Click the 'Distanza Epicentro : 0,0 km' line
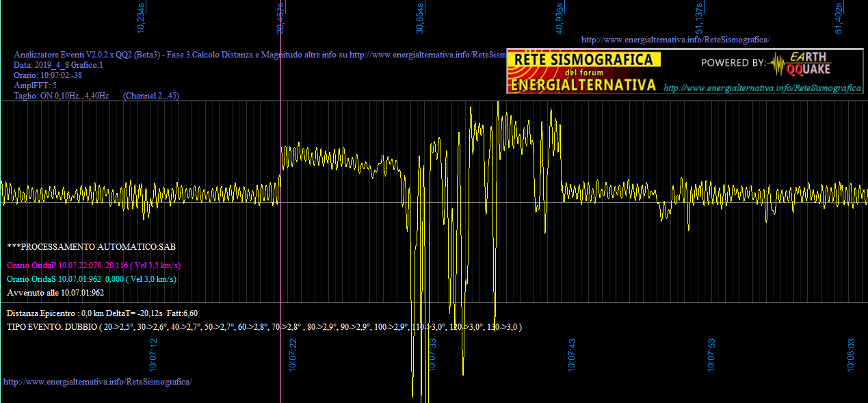868x403 pixels. tap(103, 313)
